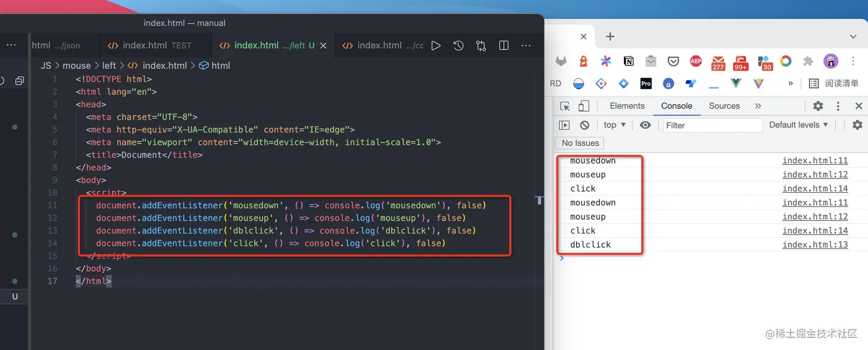Open the Notion extension icon
Screen dimensions: 868x350
point(629,61)
